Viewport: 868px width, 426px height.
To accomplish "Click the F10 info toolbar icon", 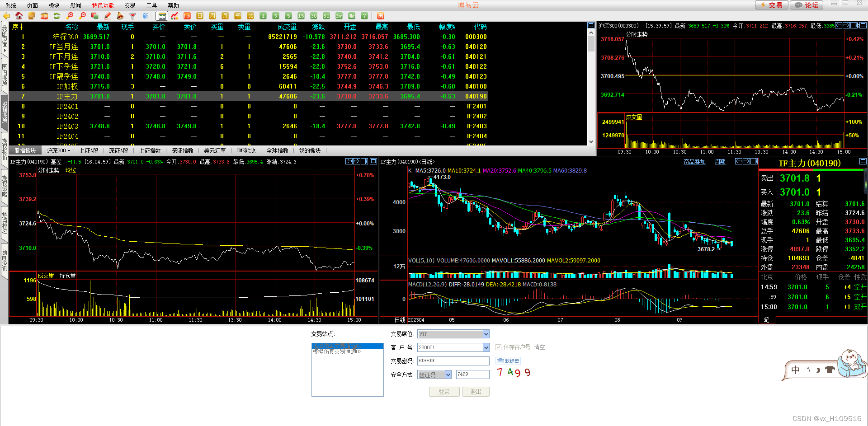I will [x=44, y=16].
